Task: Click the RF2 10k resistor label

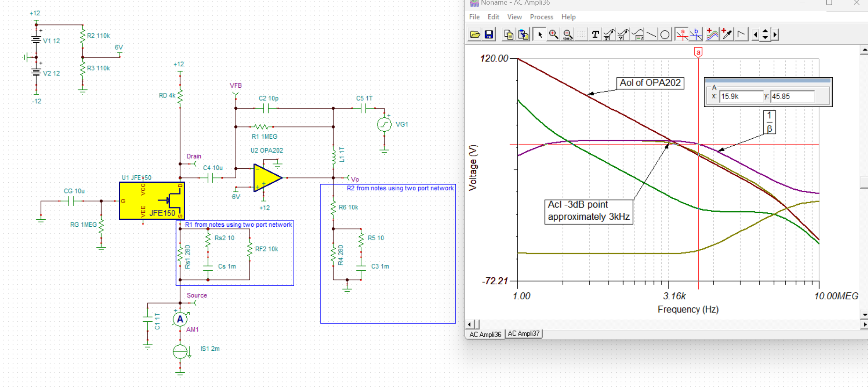Action: click(266, 249)
